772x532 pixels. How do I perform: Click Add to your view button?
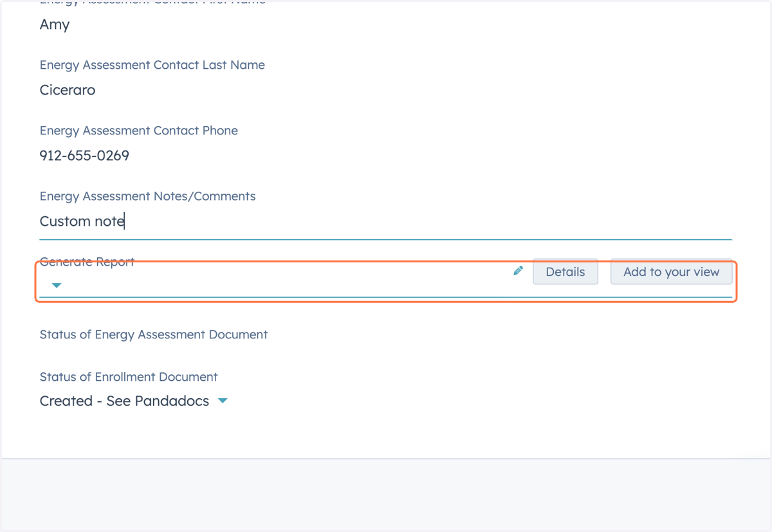(x=671, y=271)
